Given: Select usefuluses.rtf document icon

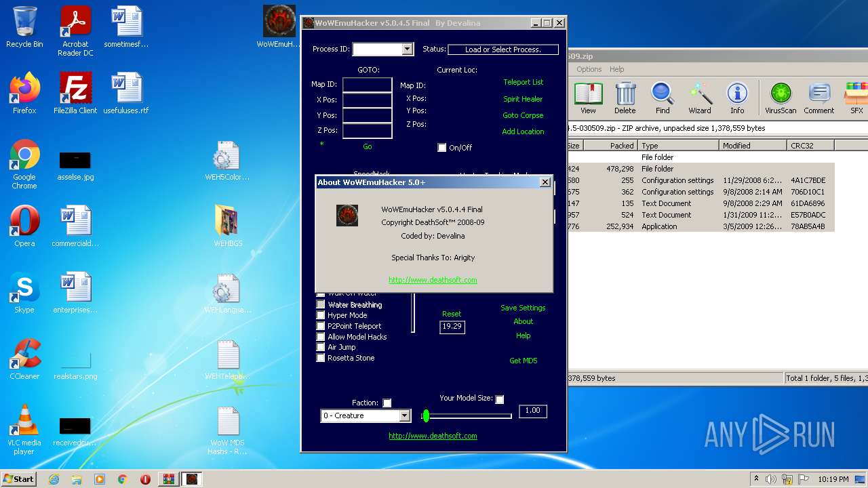Looking at the screenshot, I should click(126, 94).
